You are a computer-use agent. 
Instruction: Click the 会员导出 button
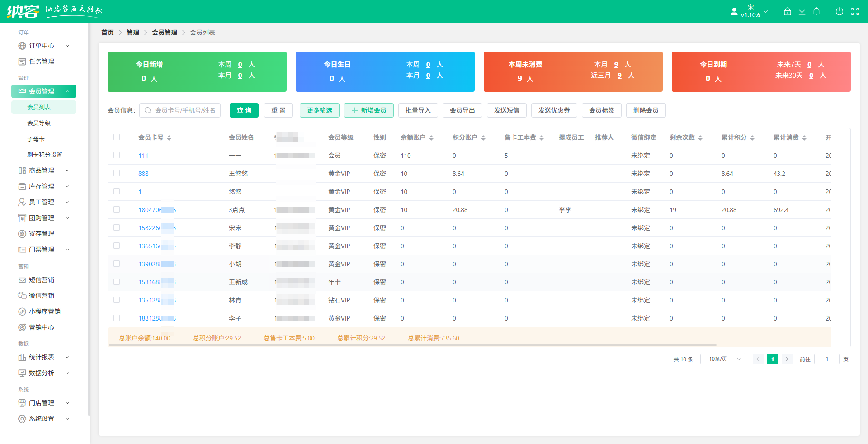462,110
